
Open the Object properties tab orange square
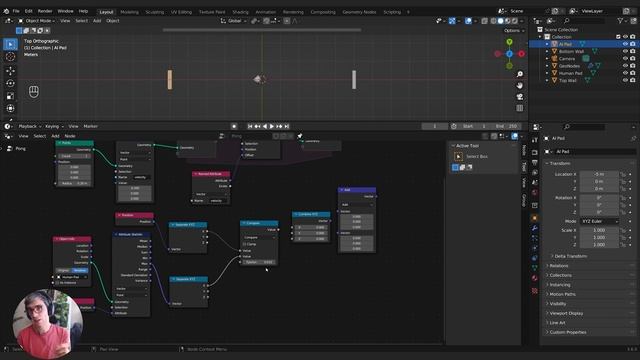(534, 218)
